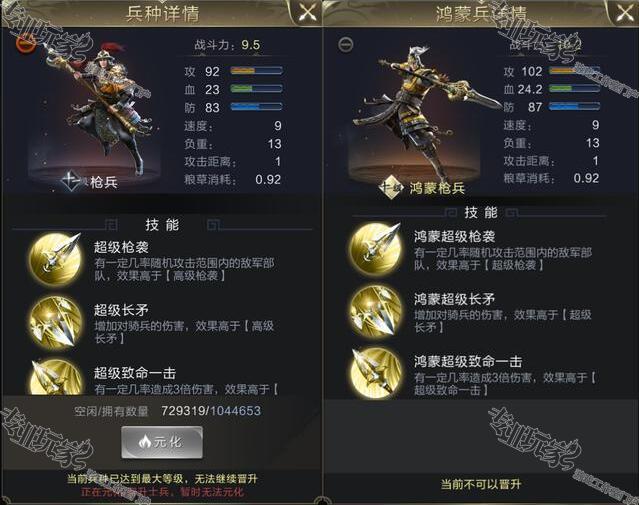Click the 攻 92 attack bar
Image resolution: width=639 pixels, height=505 pixels.
(256, 71)
